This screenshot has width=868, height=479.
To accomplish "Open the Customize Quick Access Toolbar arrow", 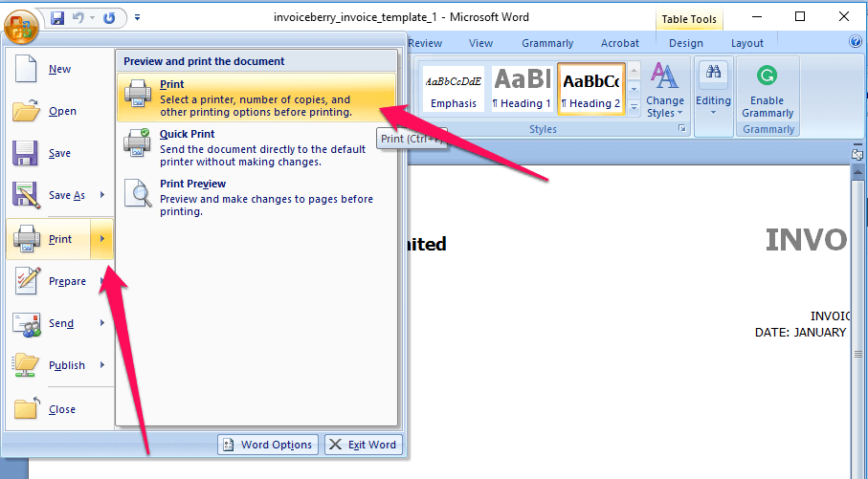I will coord(137,18).
